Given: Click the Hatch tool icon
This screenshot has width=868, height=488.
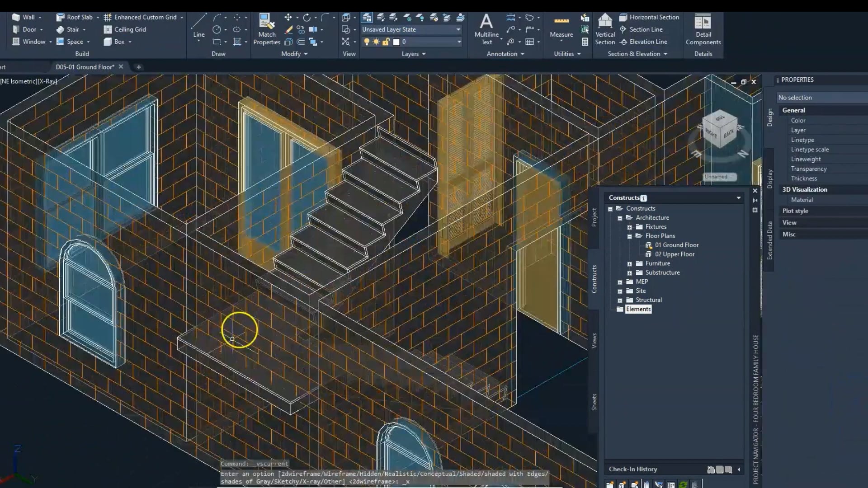Looking at the screenshot, I should coord(237,42).
